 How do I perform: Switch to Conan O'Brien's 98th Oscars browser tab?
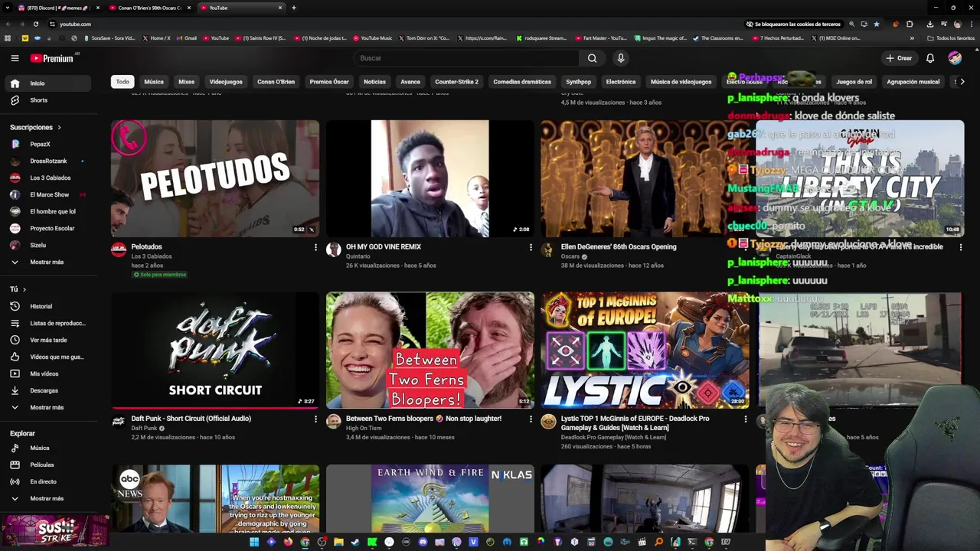tap(149, 8)
